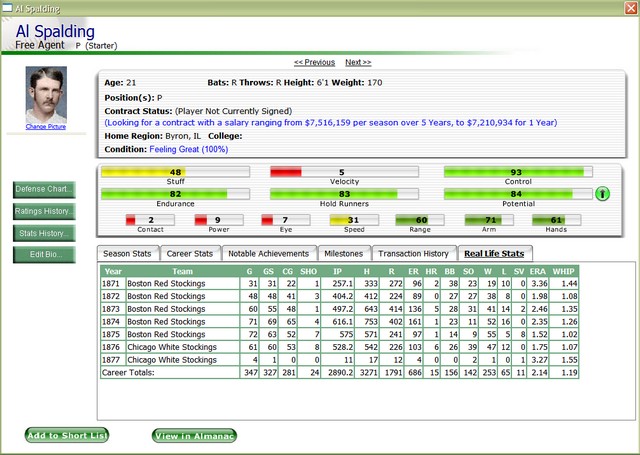Click the Team column header

click(182, 271)
